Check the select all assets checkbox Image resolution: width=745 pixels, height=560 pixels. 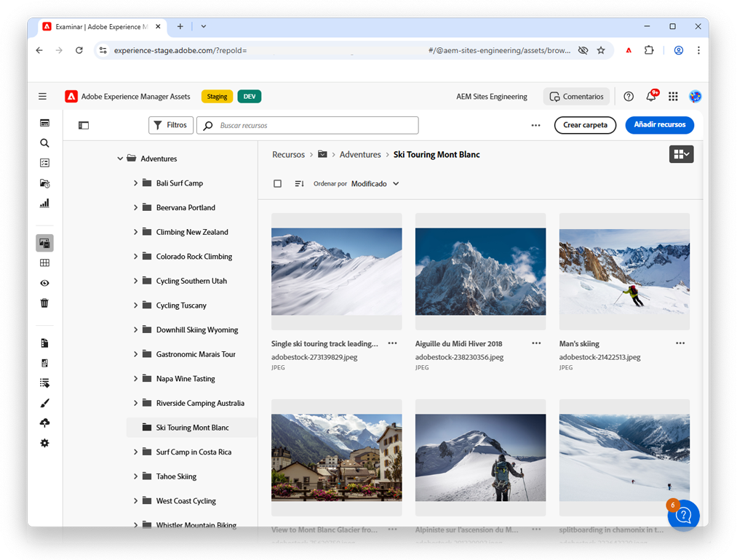tap(277, 184)
